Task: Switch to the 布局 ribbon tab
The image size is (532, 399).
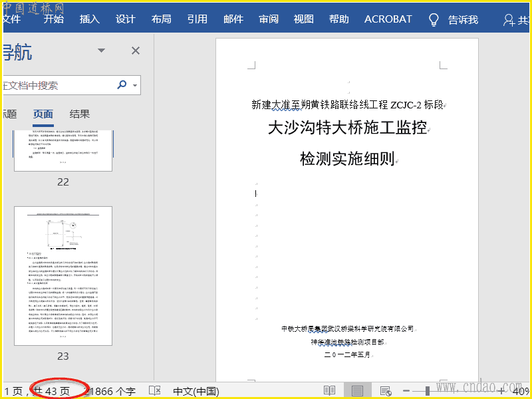Action: pos(161,19)
